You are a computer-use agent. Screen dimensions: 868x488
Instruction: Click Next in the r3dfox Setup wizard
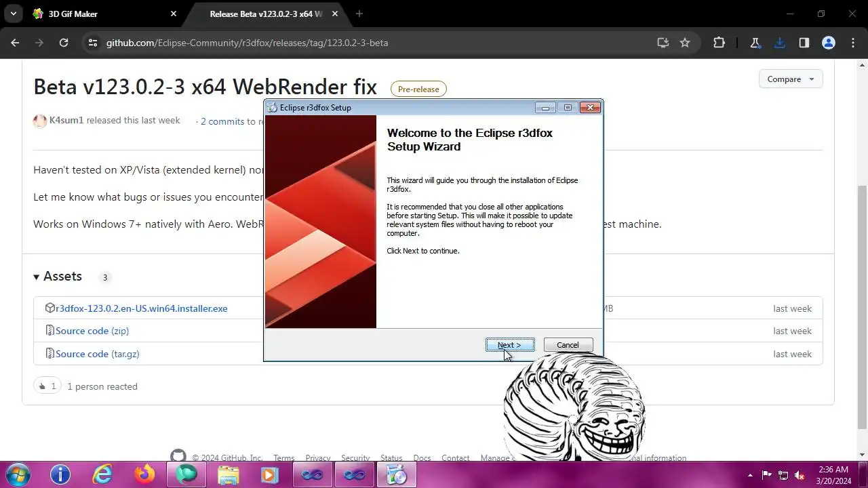[x=510, y=345]
